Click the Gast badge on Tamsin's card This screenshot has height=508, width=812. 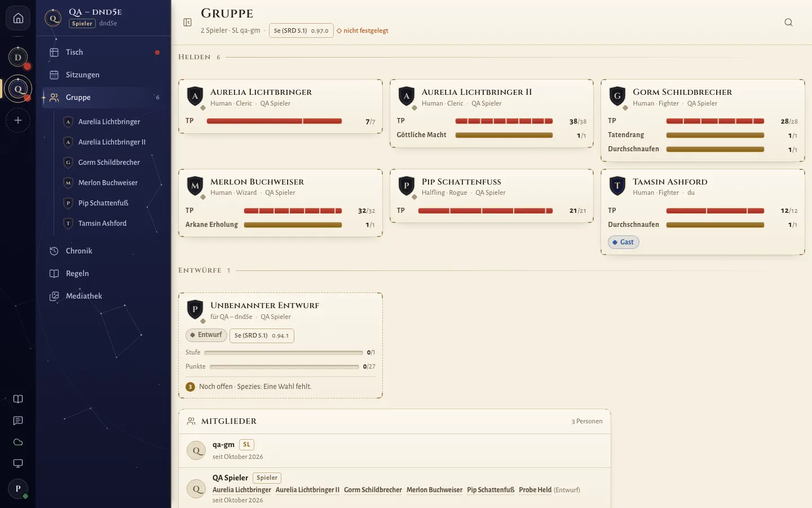(624, 242)
